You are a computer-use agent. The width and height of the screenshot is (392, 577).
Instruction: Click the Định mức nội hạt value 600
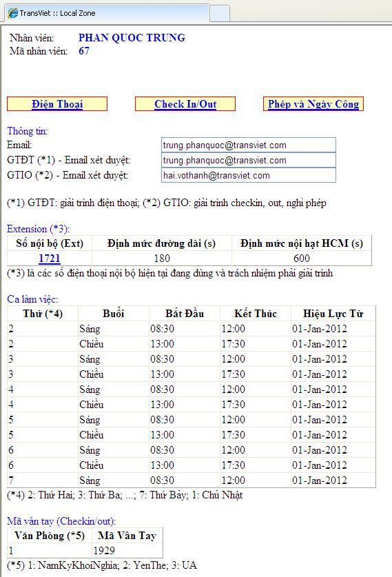coord(302,259)
